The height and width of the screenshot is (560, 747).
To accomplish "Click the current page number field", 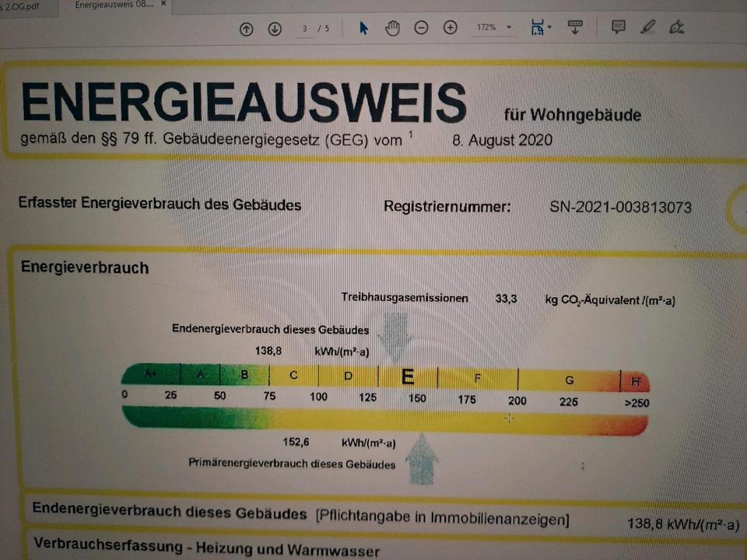I will tap(305, 29).
